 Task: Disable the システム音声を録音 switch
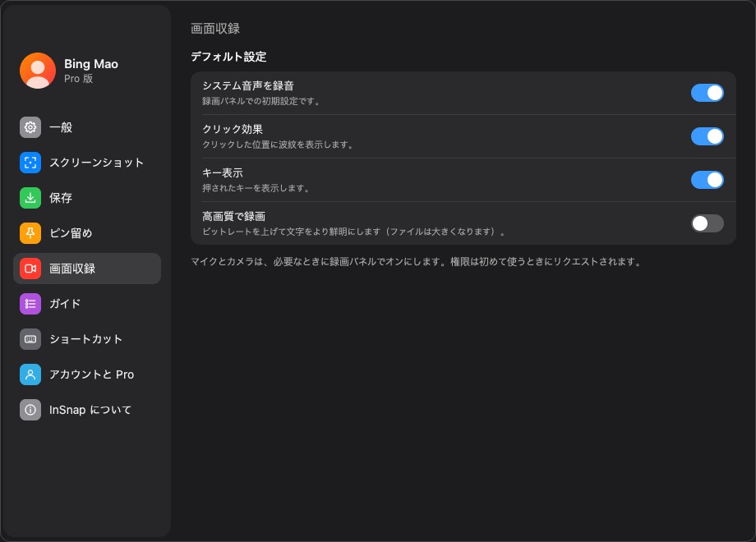[708, 93]
